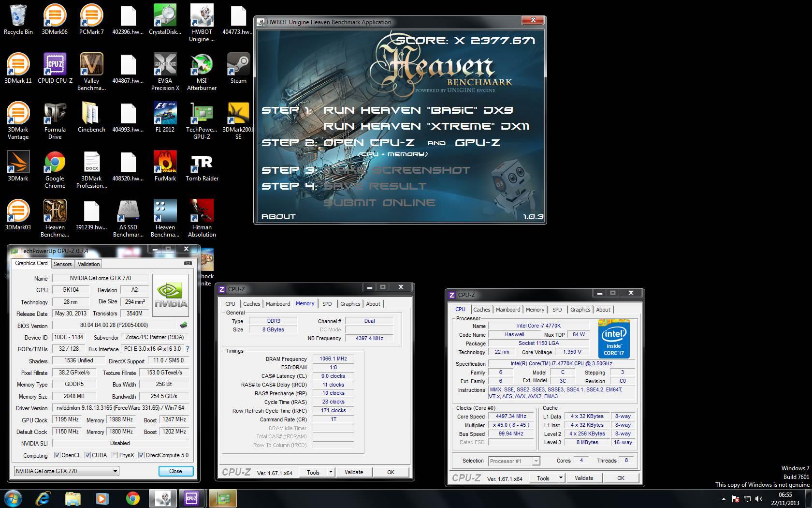Launch the F1 2012 desktop shortcut

[165, 118]
